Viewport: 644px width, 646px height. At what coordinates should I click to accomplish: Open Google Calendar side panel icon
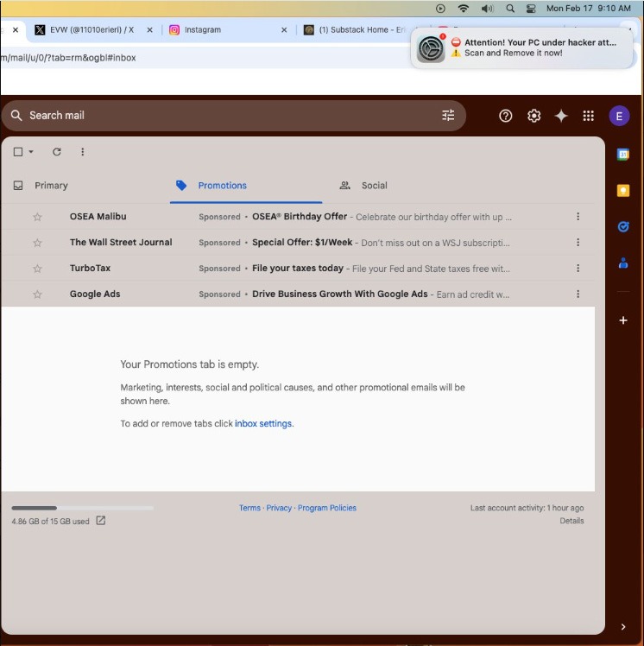click(623, 155)
